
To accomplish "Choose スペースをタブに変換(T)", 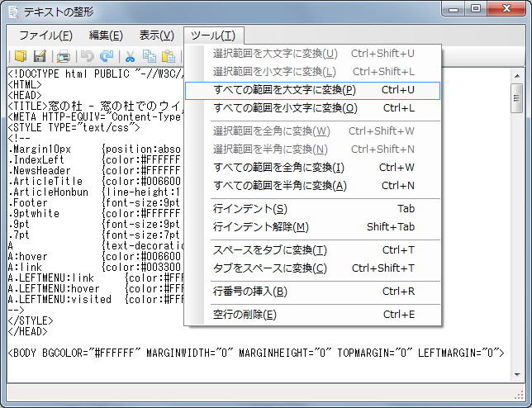I will [312, 250].
